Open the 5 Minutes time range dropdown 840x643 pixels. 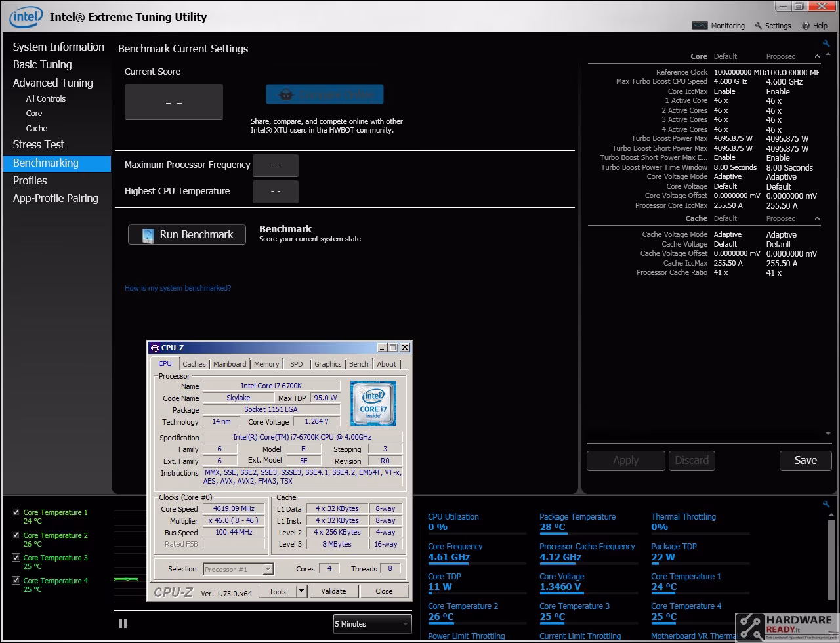pos(371,624)
